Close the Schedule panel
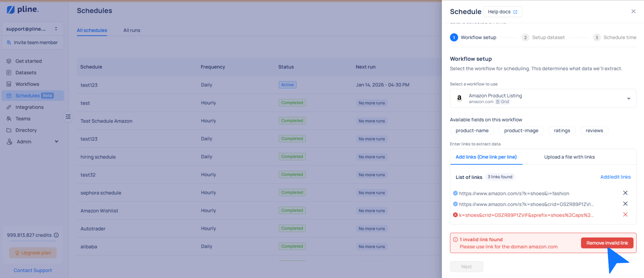This screenshot has width=644, height=278. coord(633,11)
